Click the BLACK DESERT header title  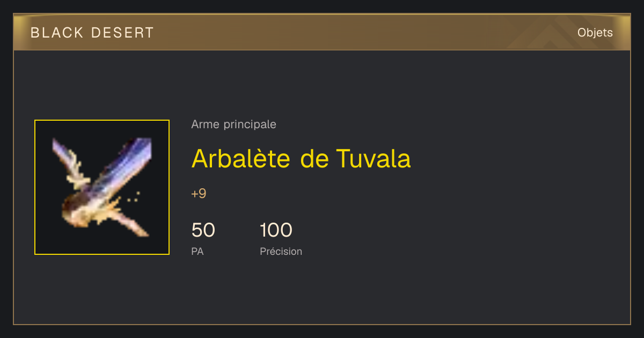[92, 33]
